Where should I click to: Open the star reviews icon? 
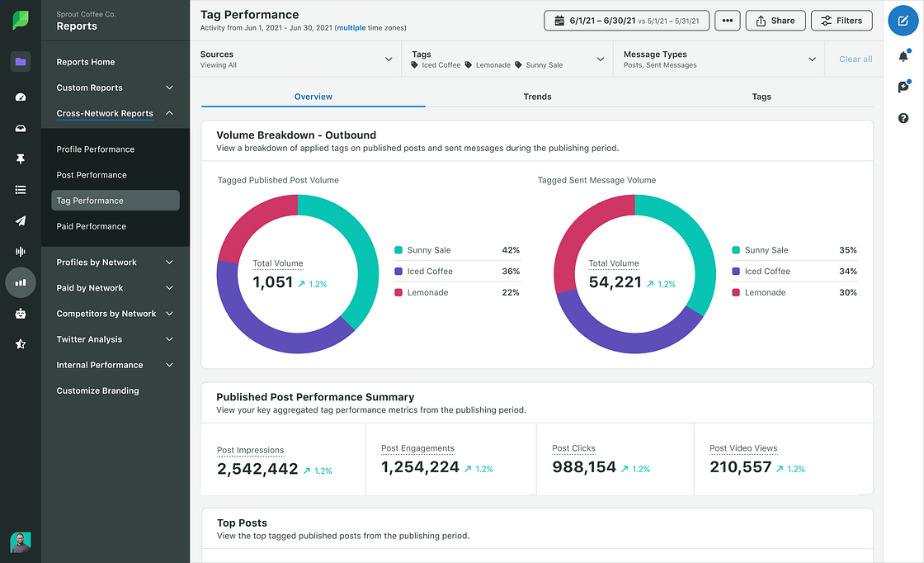coord(21,343)
